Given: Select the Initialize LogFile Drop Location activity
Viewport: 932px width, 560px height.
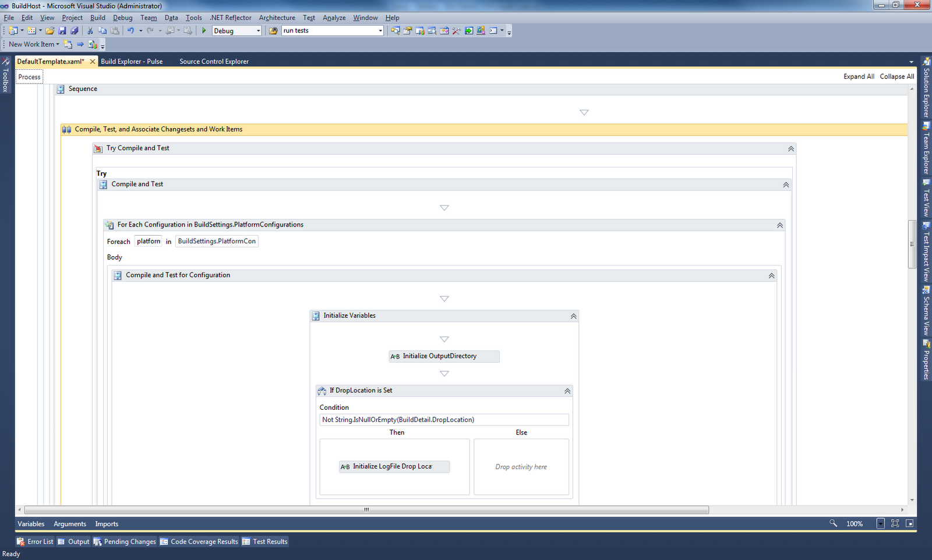Looking at the screenshot, I should [x=394, y=466].
